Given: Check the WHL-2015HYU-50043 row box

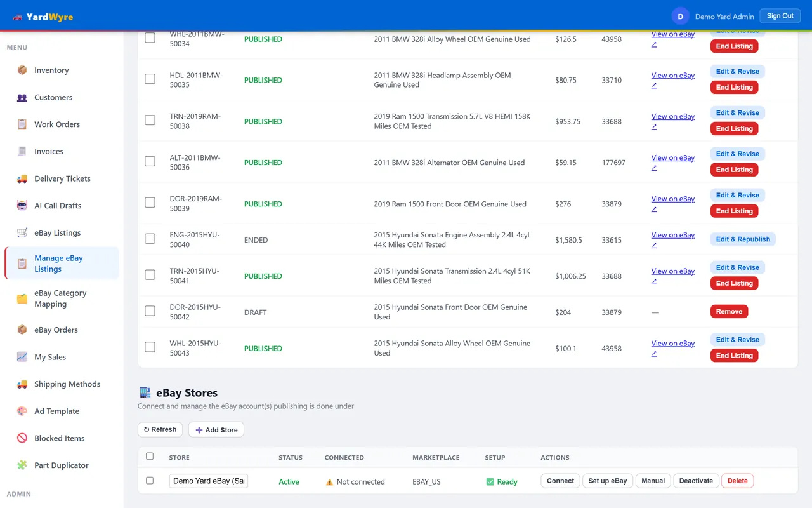Looking at the screenshot, I should (x=150, y=347).
